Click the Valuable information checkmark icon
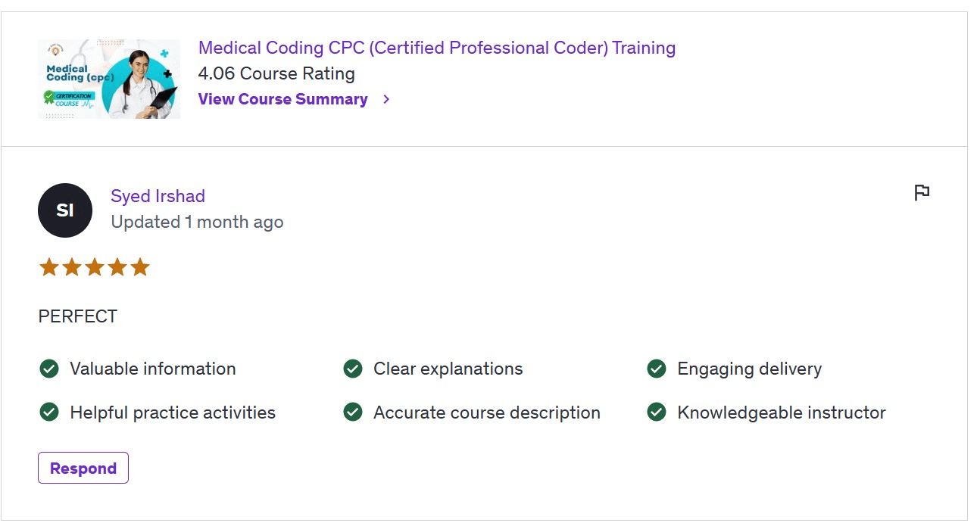Image resolution: width=980 pixels, height=523 pixels. pyautogui.click(x=49, y=369)
